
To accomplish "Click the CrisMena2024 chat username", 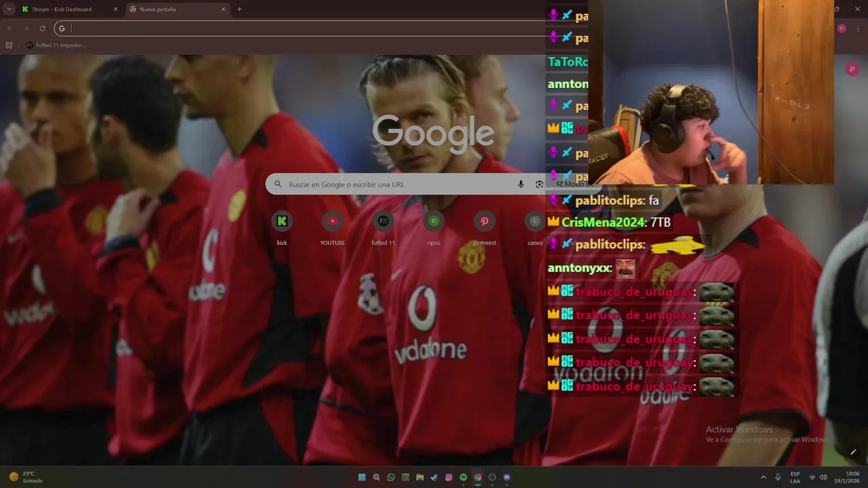I will (602, 222).
